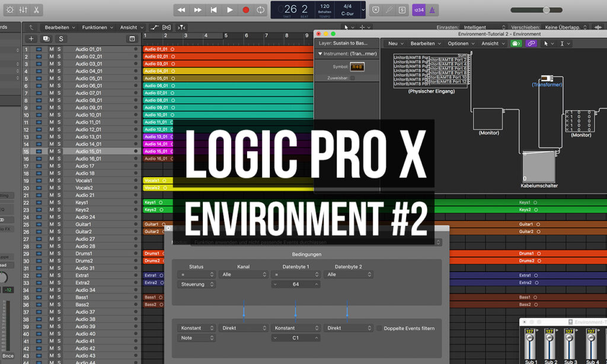Open the Mixer faders icon
Screen dimensions: 607x364
23,10
